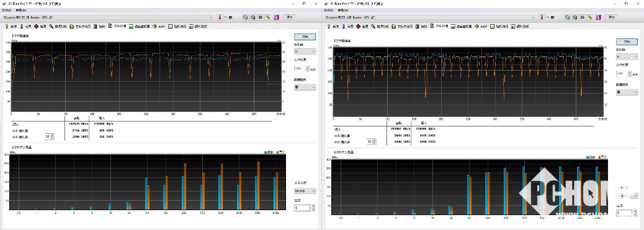This screenshot has height=230, width=644.
Task: Open Erase tab with trash icon, left window
Action: click(x=100, y=26)
